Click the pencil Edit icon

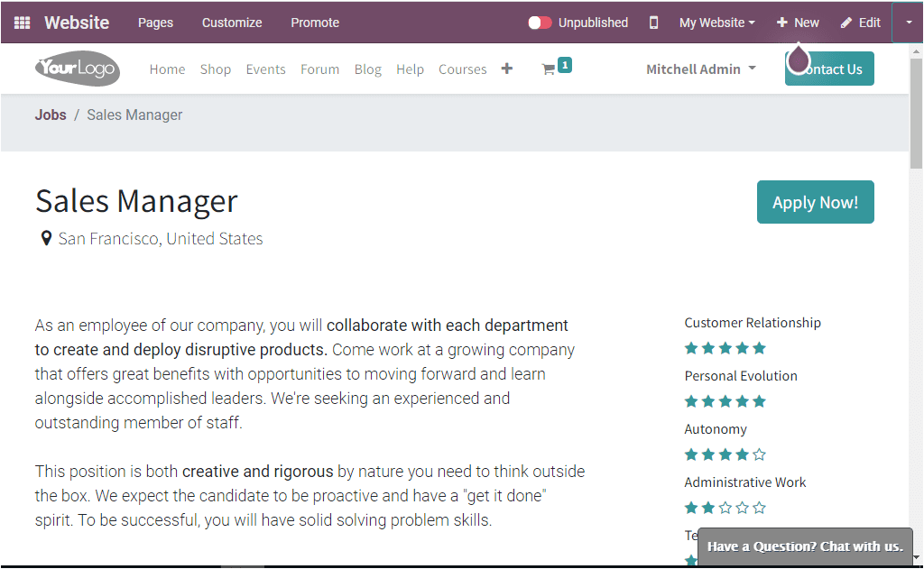[x=846, y=23]
